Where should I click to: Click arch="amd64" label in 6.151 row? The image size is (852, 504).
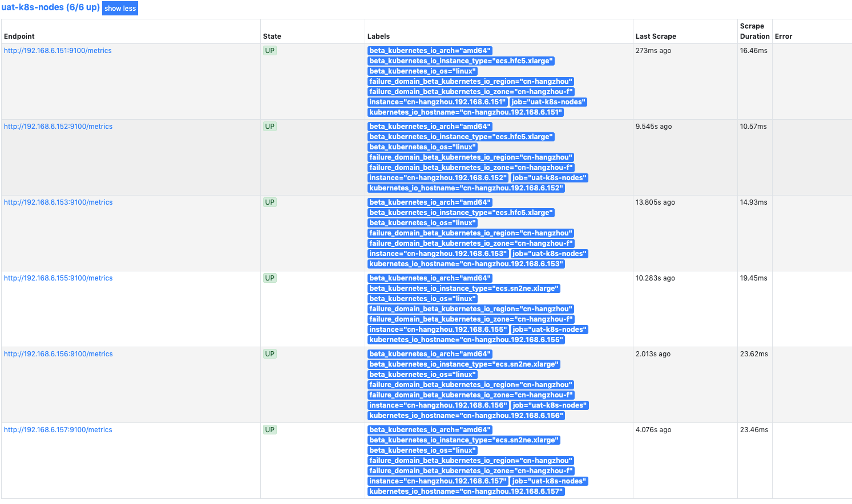(x=430, y=51)
